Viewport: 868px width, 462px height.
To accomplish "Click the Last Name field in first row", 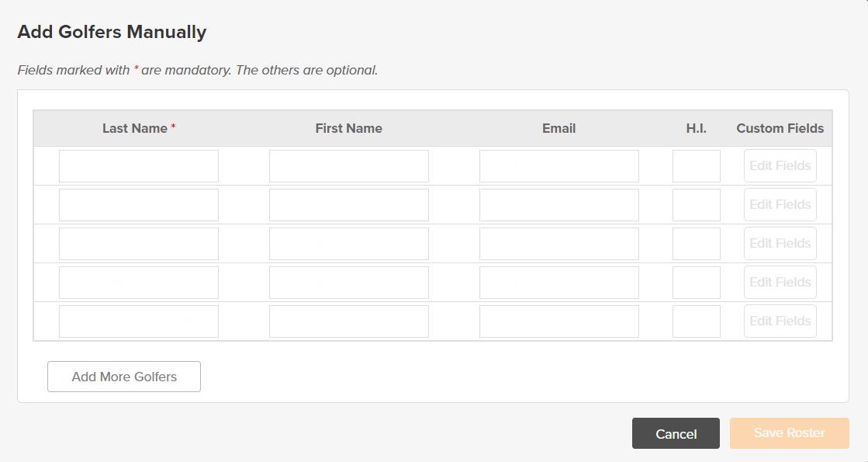I will (x=138, y=166).
